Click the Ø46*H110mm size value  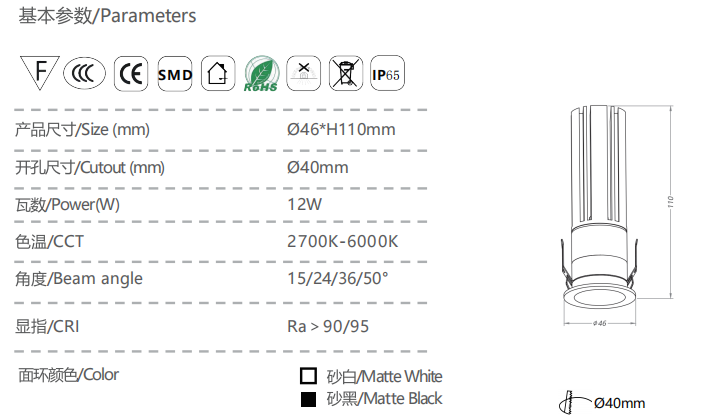[341, 130]
